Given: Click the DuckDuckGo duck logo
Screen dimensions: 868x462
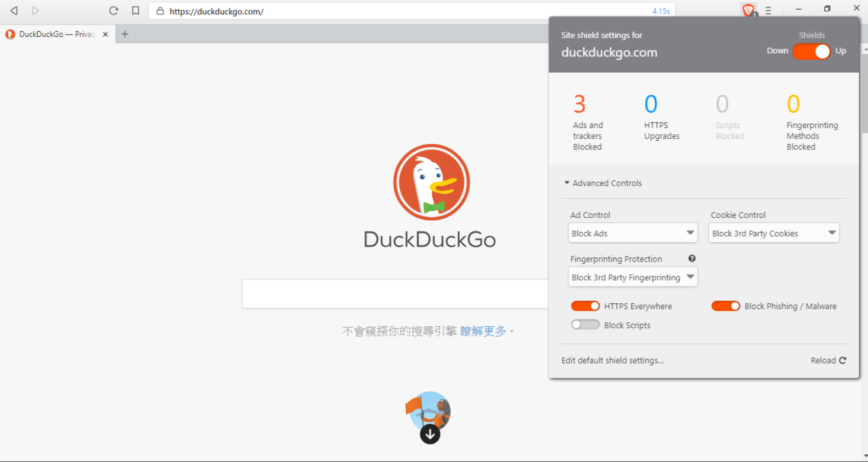Looking at the screenshot, I should (431, 182).
